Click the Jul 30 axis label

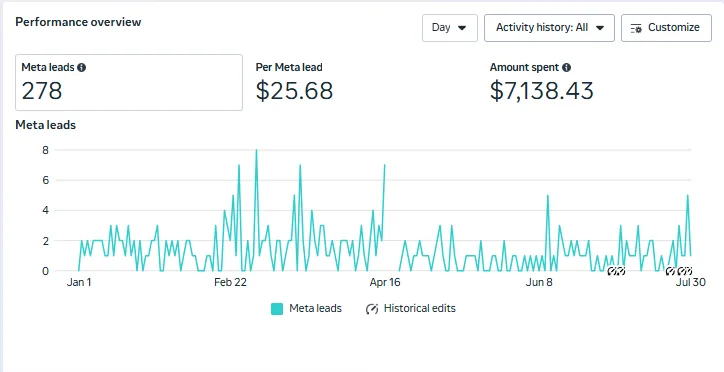690,282
